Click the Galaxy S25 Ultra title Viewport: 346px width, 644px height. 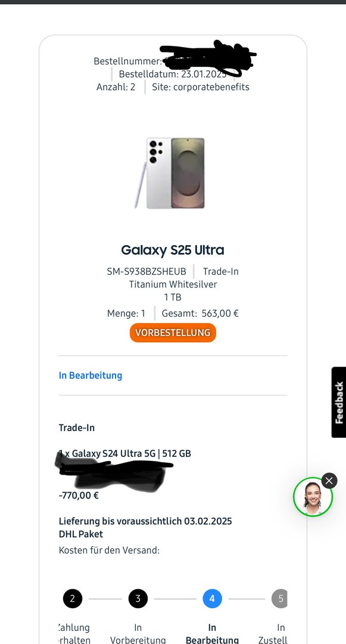click(173, 250)
